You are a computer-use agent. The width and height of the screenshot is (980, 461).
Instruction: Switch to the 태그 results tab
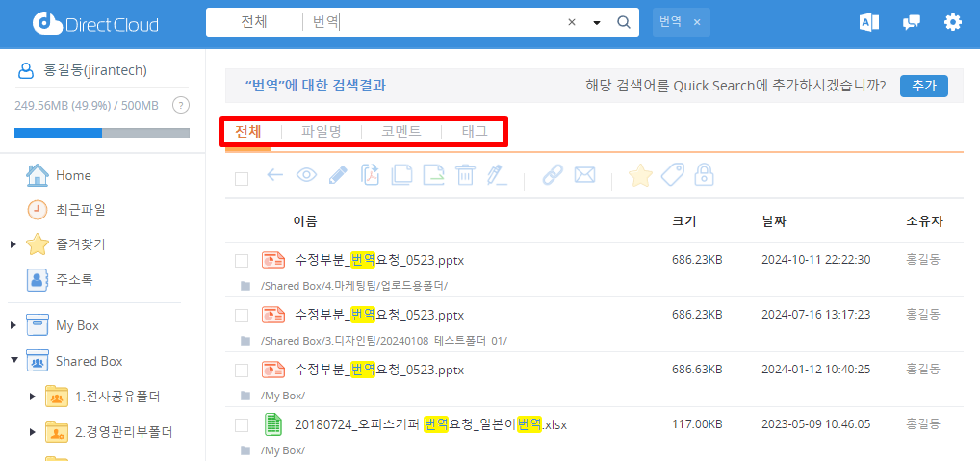tap(475, 132)
